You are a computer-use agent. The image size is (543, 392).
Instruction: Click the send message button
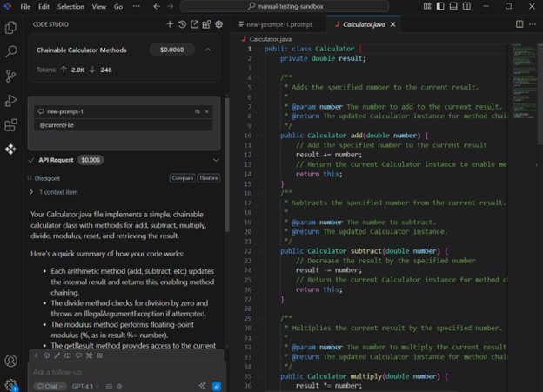(217, 386)
